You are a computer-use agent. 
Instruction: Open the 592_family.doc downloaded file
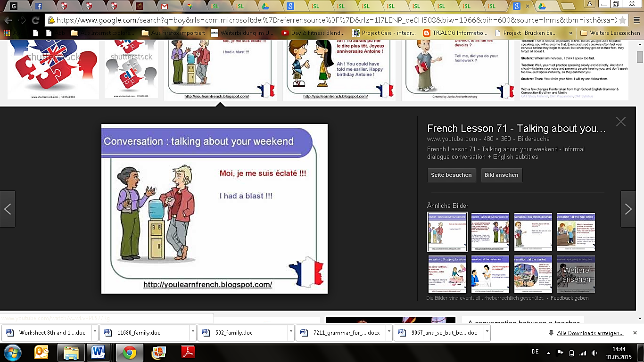pos(242,332)
